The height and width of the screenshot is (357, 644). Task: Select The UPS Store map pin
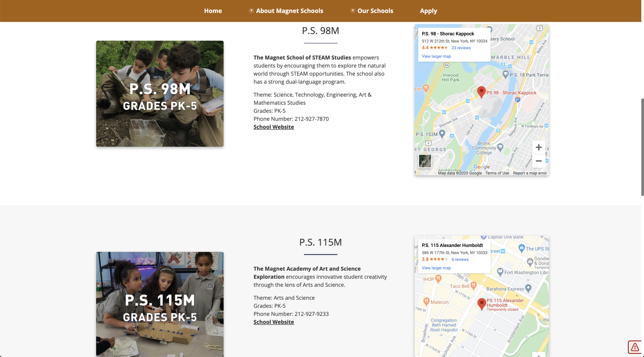tap(521, 248)
